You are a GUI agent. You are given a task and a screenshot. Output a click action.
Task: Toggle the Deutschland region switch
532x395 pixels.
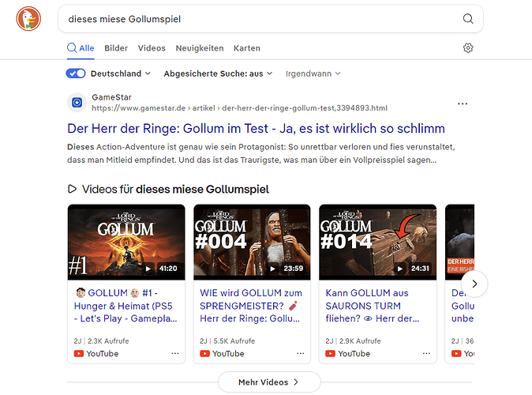tap(76, 73)
